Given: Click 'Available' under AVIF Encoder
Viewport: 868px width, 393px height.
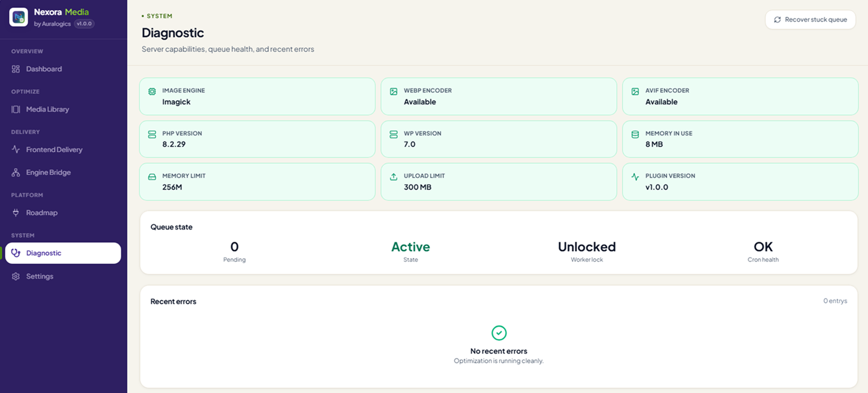Looking at the screenshot, I should point(661,102).
